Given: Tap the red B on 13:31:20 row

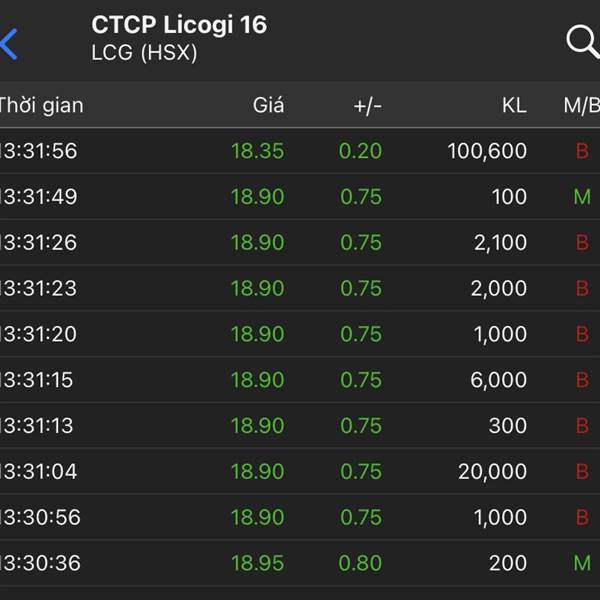Looking at the screenshot, I should pyautogui.click(x=582, y=334).
